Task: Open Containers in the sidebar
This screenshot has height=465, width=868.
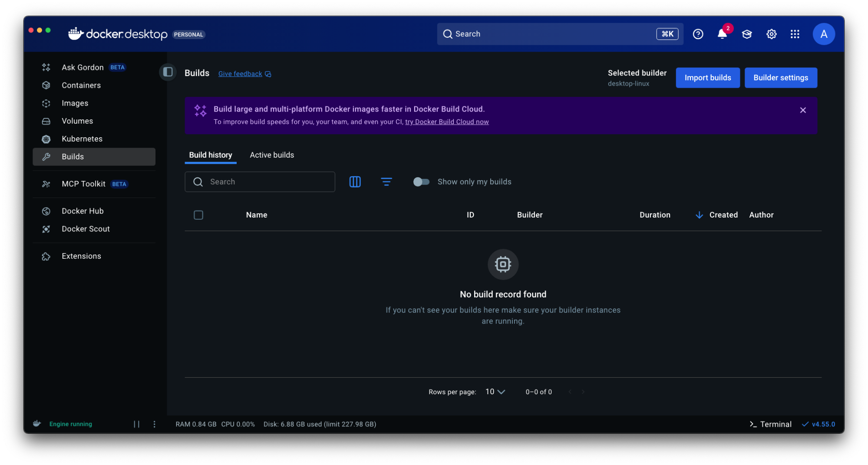Action: tap(81, 85)
